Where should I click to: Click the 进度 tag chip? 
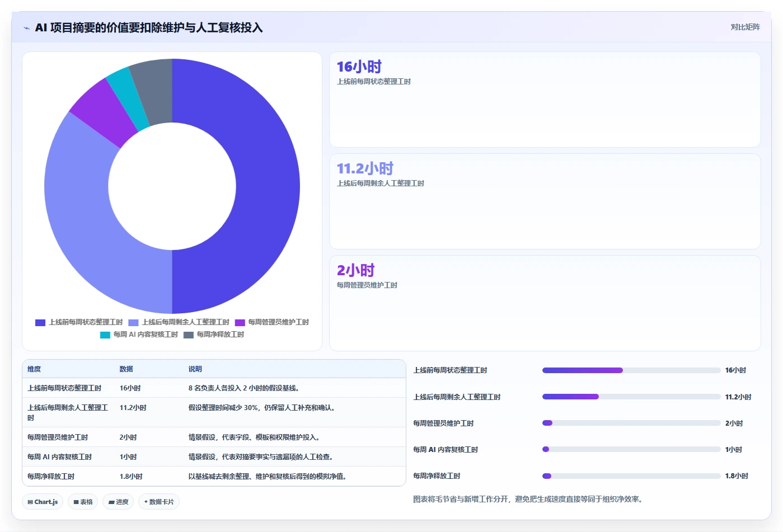(x=118, y=502)
